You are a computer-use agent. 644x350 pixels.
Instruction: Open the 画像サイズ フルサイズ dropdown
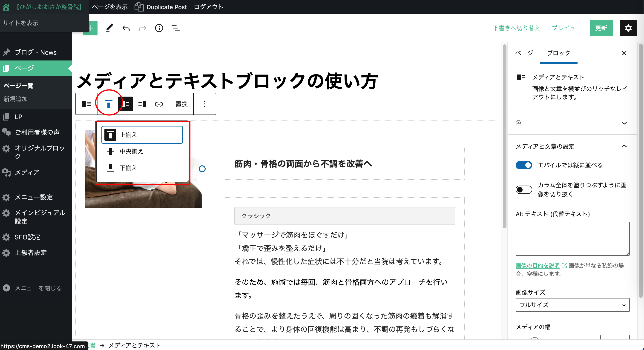tap(572, 305)
